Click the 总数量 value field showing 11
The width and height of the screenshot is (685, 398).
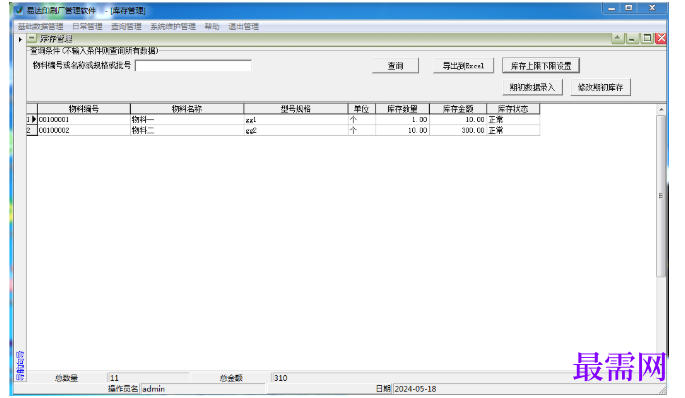149,378
